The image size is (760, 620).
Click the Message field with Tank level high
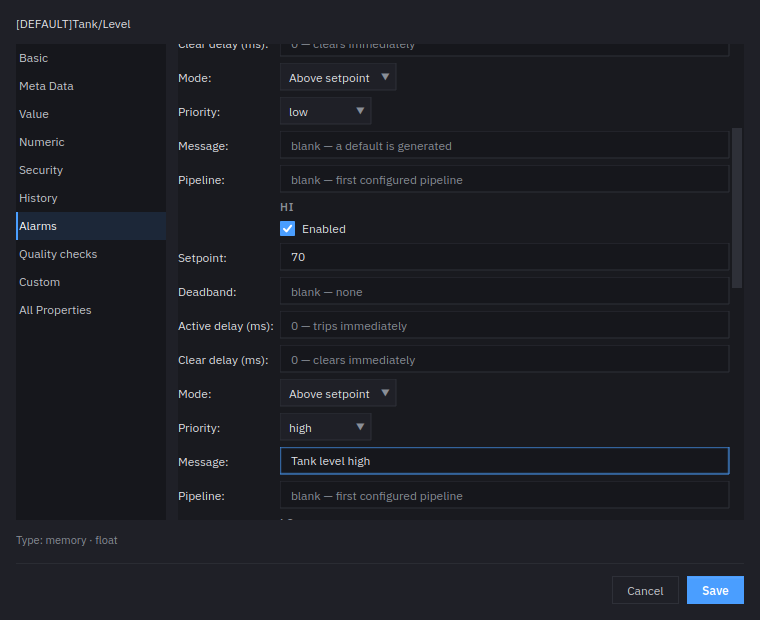coord(505,461)
